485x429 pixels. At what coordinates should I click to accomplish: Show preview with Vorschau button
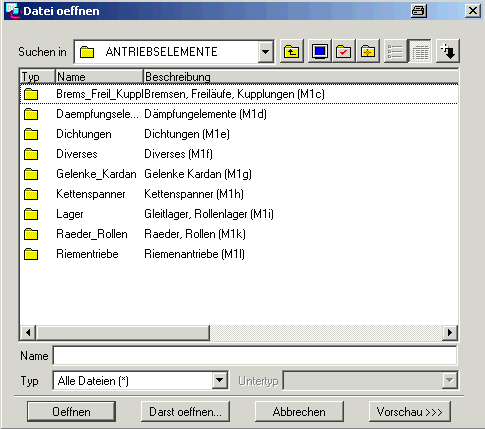tap(410, 412)
